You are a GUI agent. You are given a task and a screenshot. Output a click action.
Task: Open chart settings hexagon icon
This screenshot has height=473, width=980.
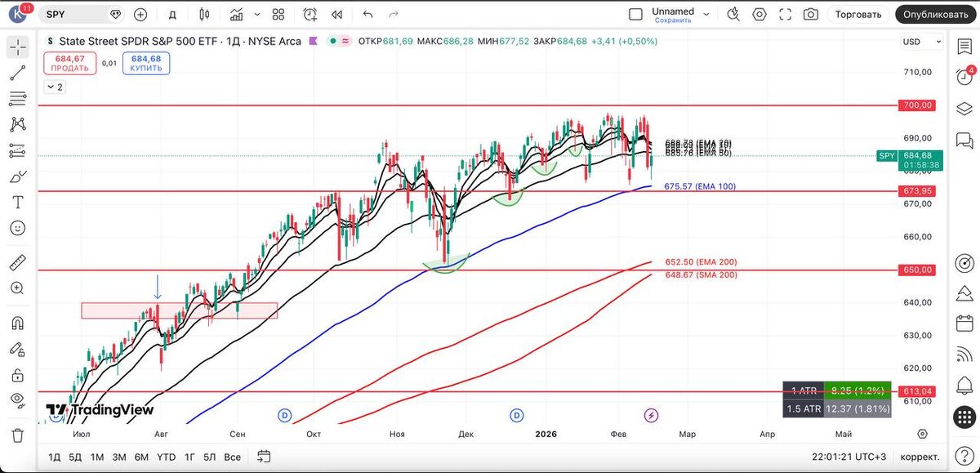[x=759, y=14]
